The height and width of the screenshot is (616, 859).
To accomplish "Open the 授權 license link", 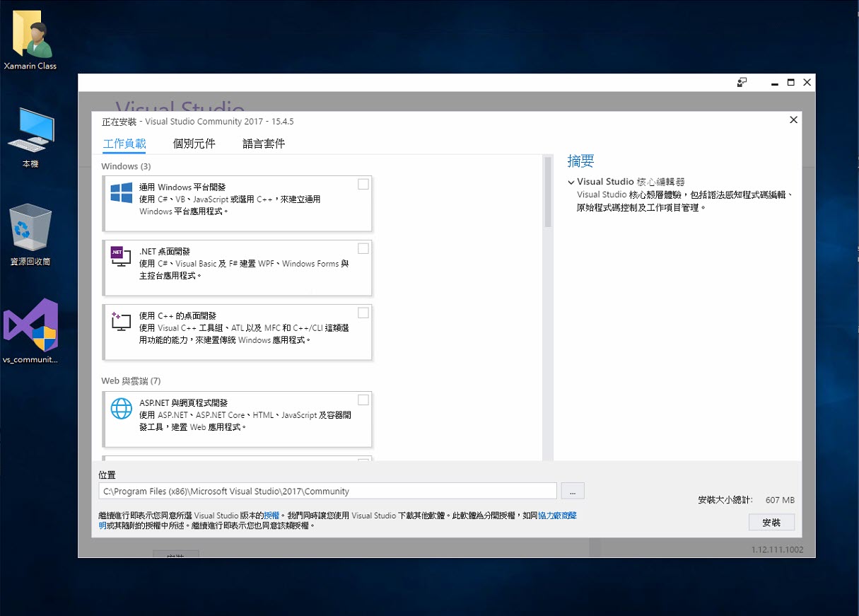I will coord(271,516).
